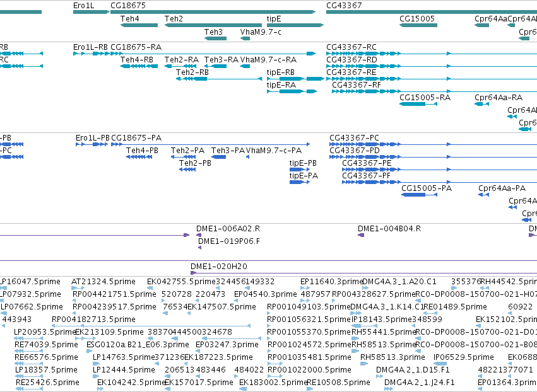Click the RP004182713.5prime EST label

point(93,320)
